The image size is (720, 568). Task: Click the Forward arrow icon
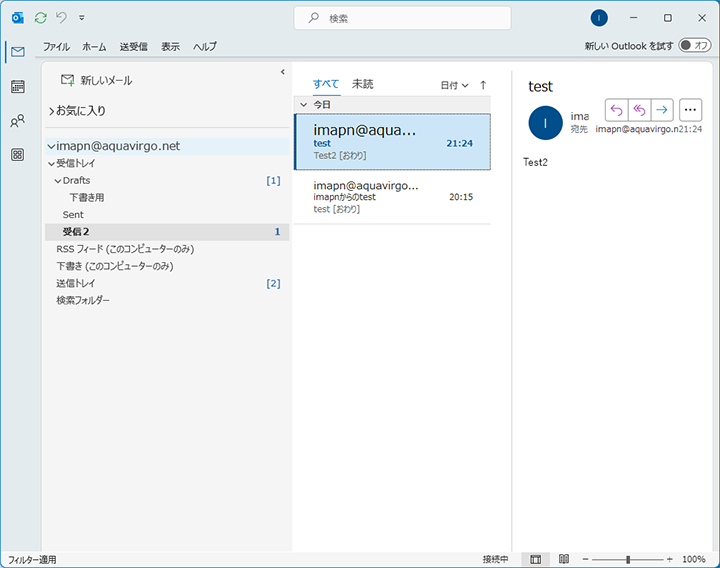point(662,110)
